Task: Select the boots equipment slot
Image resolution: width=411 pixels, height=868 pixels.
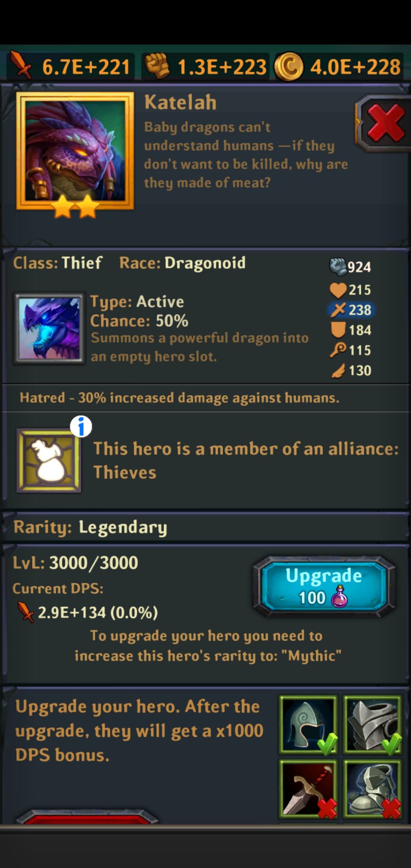Action: coord(373,789)
